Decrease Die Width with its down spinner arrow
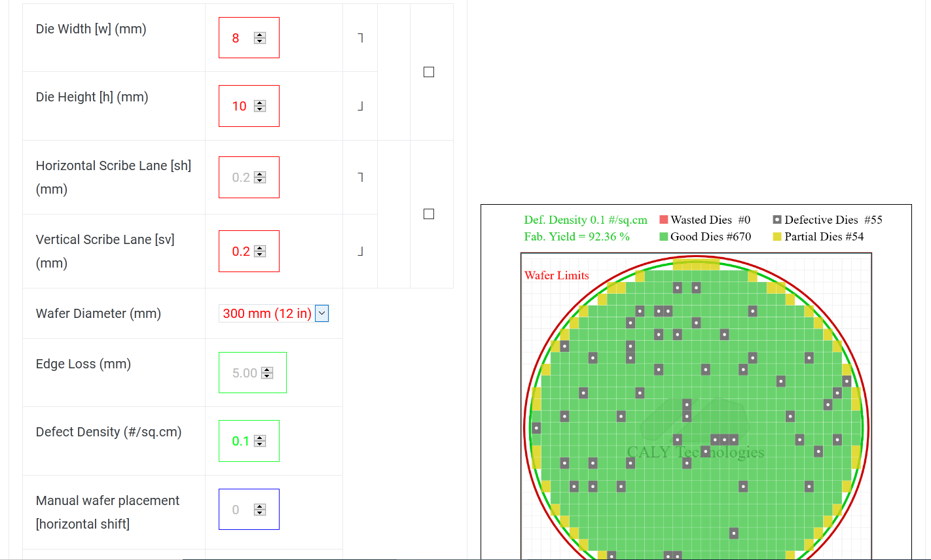This screenshot has width=931, height=560. [x=260, y=41]
